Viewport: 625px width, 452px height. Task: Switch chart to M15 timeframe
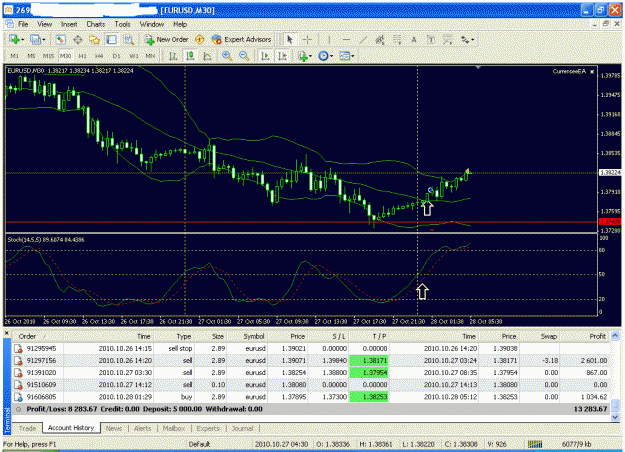pyautogui.click(x=48, y=56)
